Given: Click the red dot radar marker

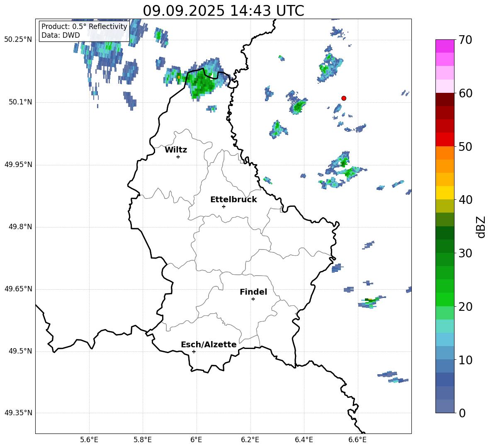Looking at the screenshot, I should point(344,98).
